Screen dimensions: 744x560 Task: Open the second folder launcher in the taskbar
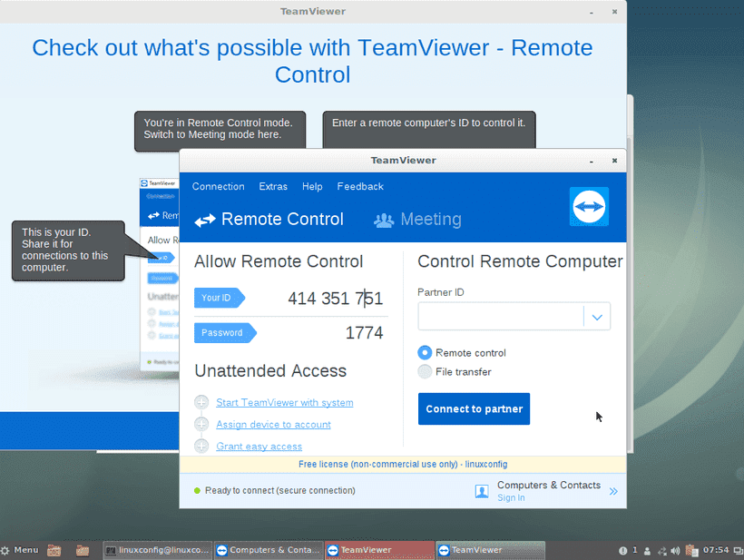tap(83, 551)
